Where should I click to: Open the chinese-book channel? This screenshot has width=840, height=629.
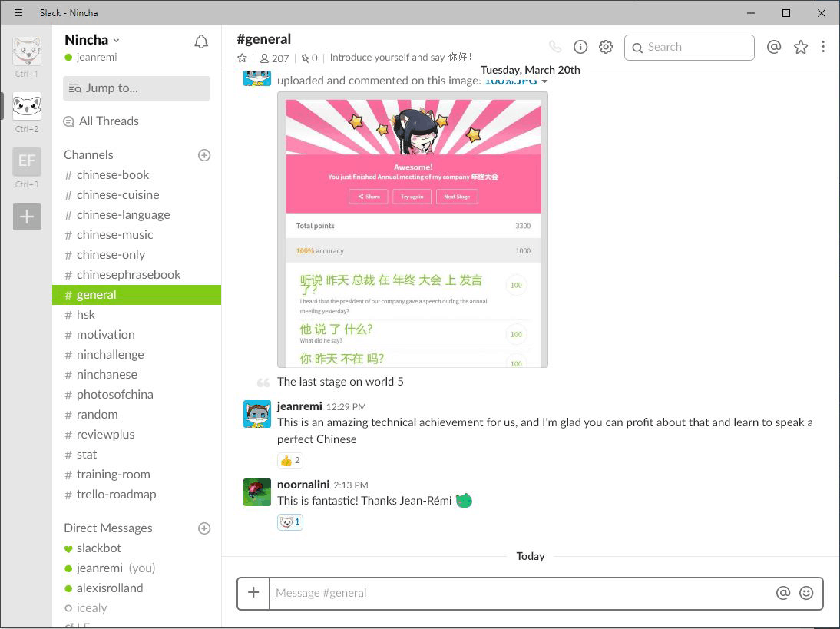click(x=137, y=174)
